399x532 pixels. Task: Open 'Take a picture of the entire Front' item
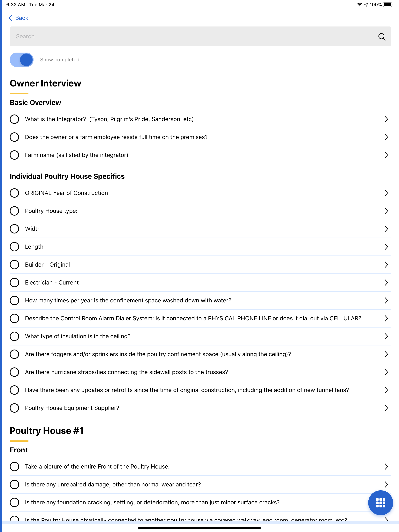pos(200,467)
